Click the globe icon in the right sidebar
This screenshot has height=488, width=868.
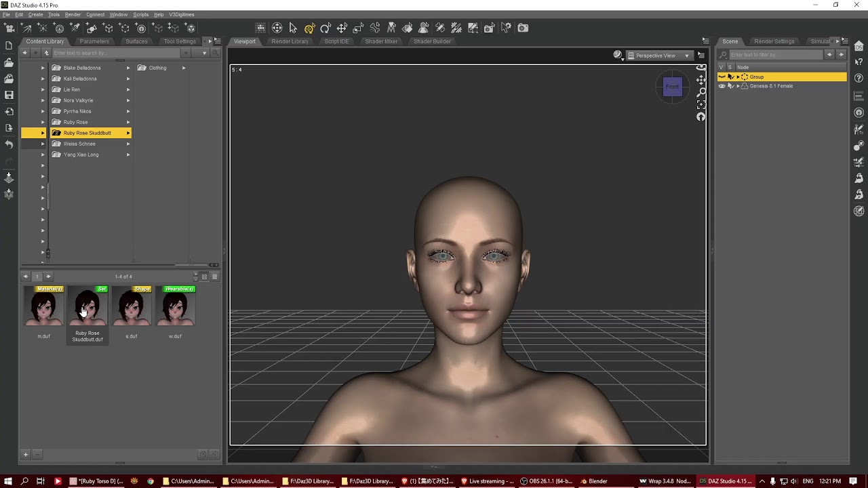point(859,211)
